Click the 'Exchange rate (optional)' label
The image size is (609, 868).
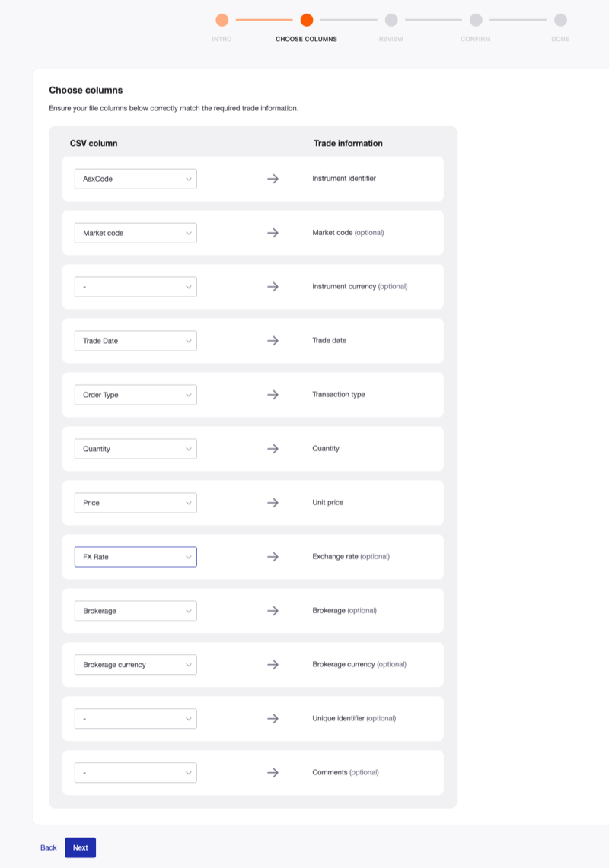(351, 556)
